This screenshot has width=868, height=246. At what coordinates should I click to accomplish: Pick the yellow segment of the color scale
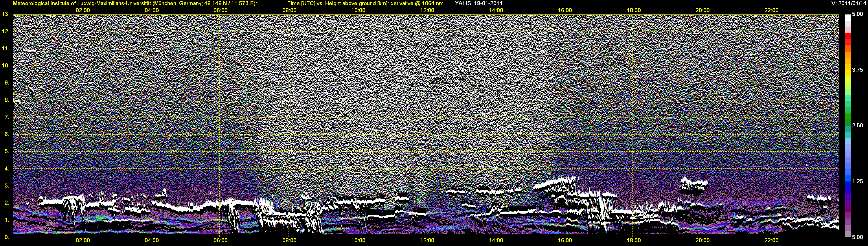pyautogui.click(x=848, y=74)
